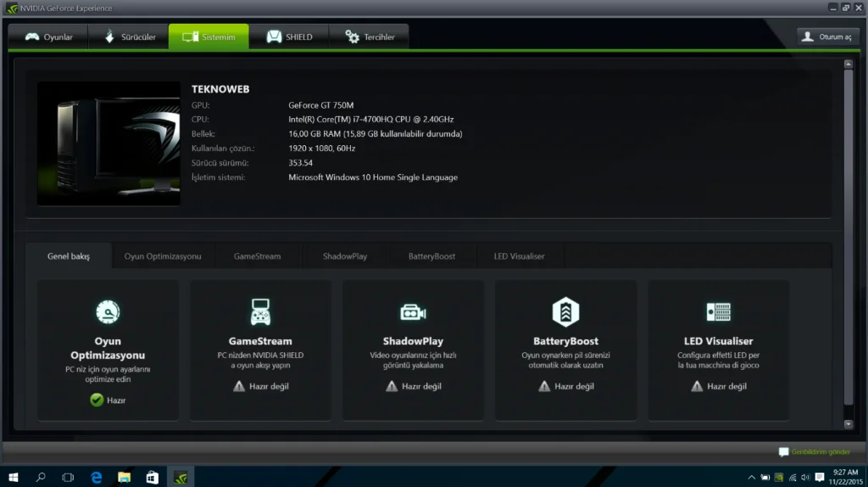Click the computer thumbnail image
This screenshot has height=487, width=868.
click(108, 143)
